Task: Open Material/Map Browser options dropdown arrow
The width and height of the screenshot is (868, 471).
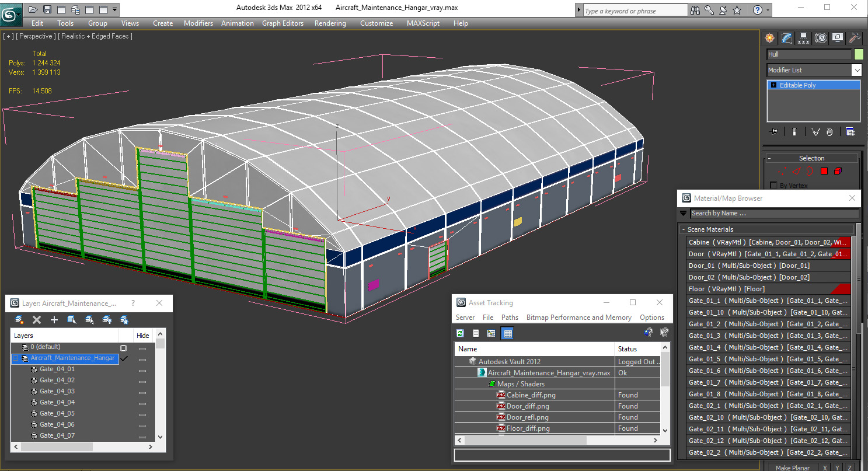Action: point(683,214)
